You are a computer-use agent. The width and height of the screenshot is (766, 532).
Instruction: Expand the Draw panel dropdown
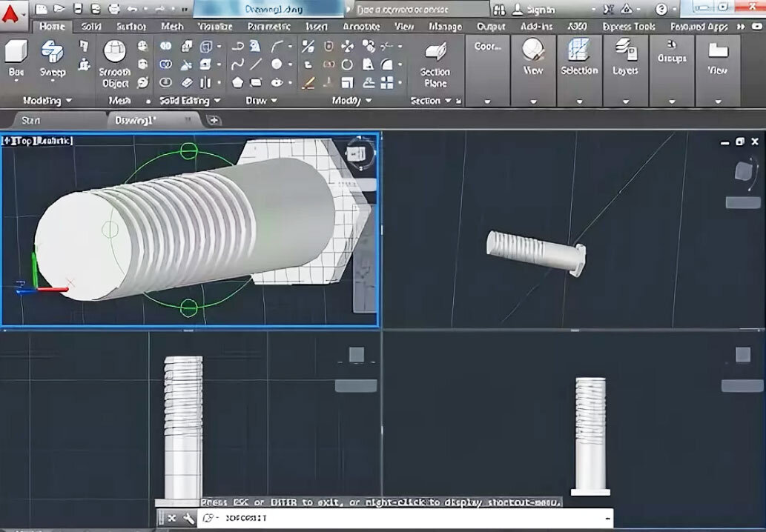pyautogui.click(x=274, y=100)
